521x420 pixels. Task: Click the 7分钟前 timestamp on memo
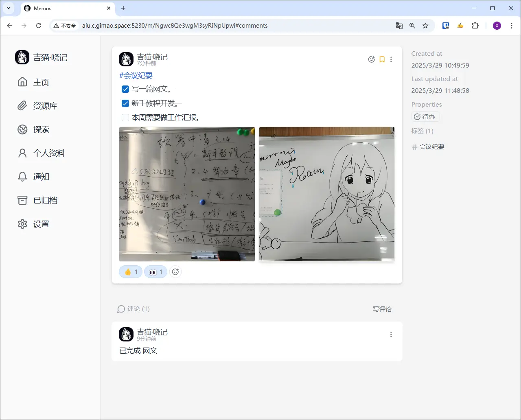[x=147, y=63]
